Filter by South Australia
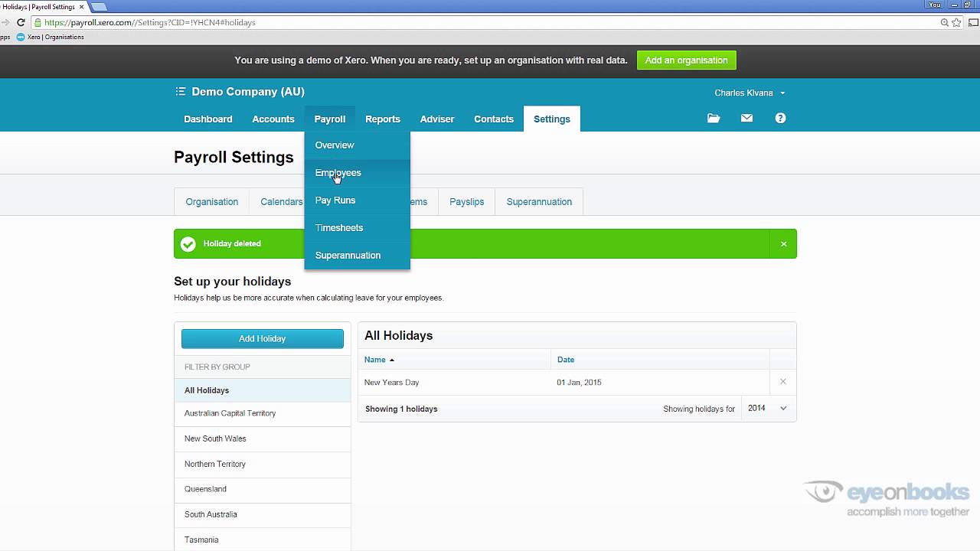 263,515
